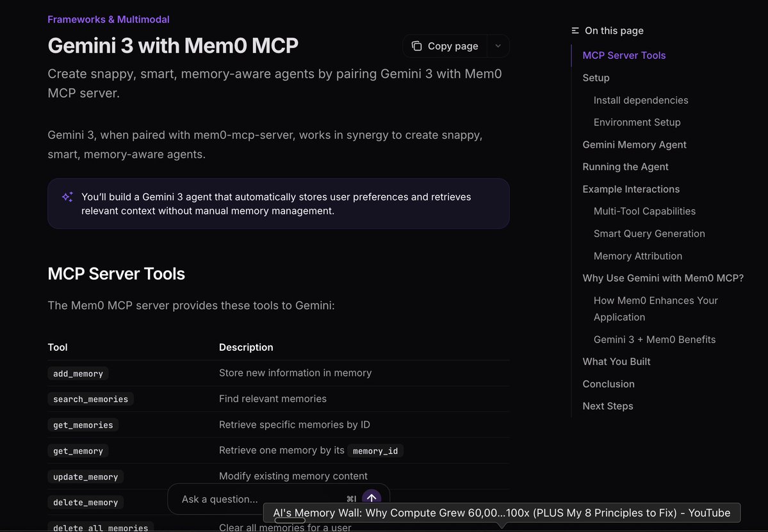This screenshot has height=532, width=768.
Task: Click the MCP Server Tools section heading
Action: pyautogui.click(x=116, y=273)
